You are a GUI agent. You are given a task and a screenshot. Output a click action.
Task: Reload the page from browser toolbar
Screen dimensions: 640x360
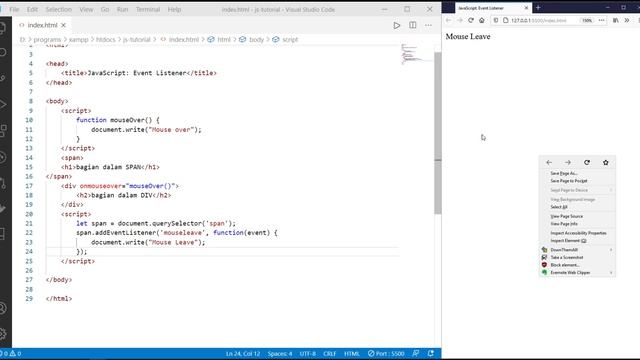pyautogui.click(x=471, y=20)
